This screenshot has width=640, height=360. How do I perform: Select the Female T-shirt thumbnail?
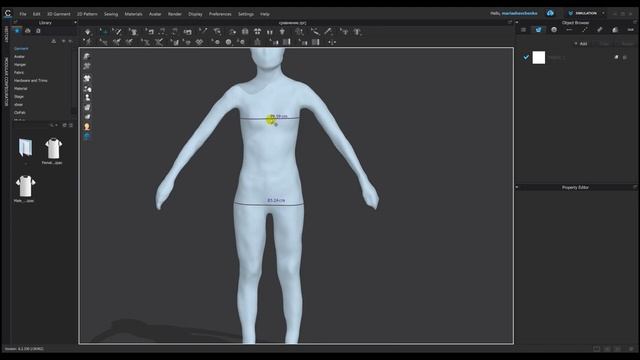[x=53, y=149]
